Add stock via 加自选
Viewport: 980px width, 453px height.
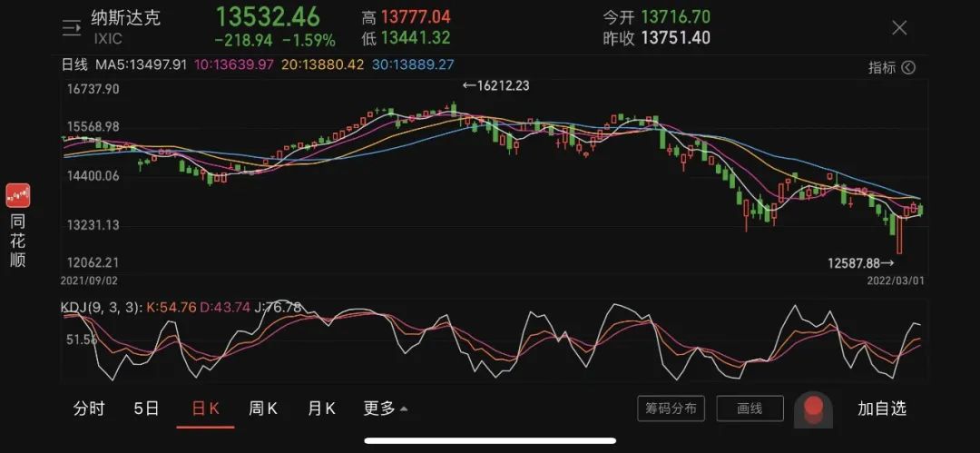882,409
